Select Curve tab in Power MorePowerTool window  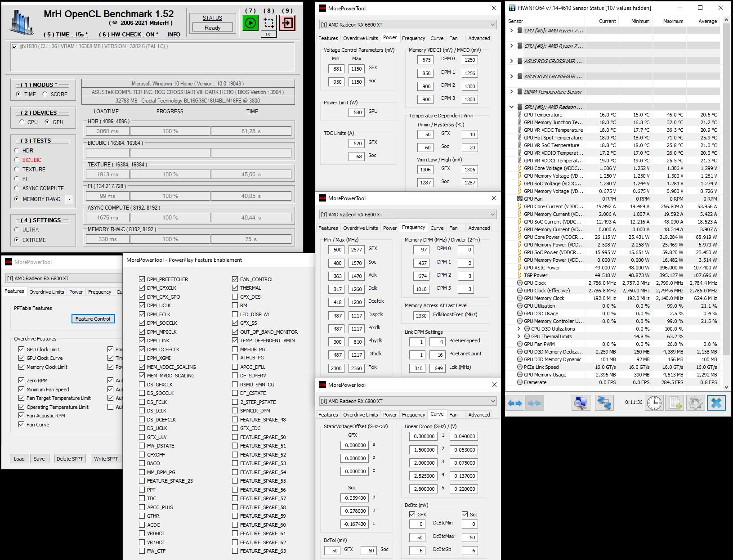pos(437,38)
